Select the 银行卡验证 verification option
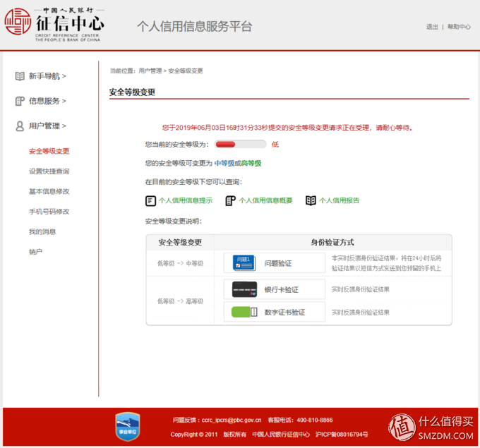Viewport: 480px width, 448px height. coord(275,289)
